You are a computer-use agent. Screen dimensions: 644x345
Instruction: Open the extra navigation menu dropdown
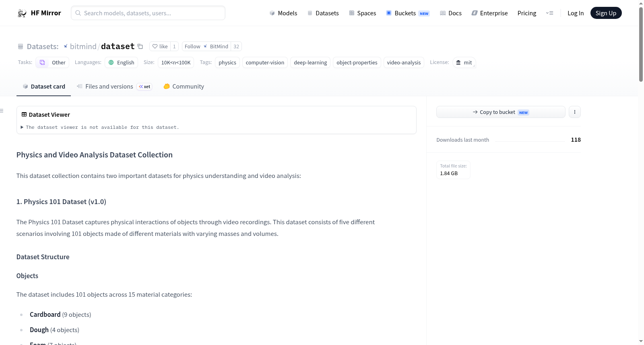(549, 13)
